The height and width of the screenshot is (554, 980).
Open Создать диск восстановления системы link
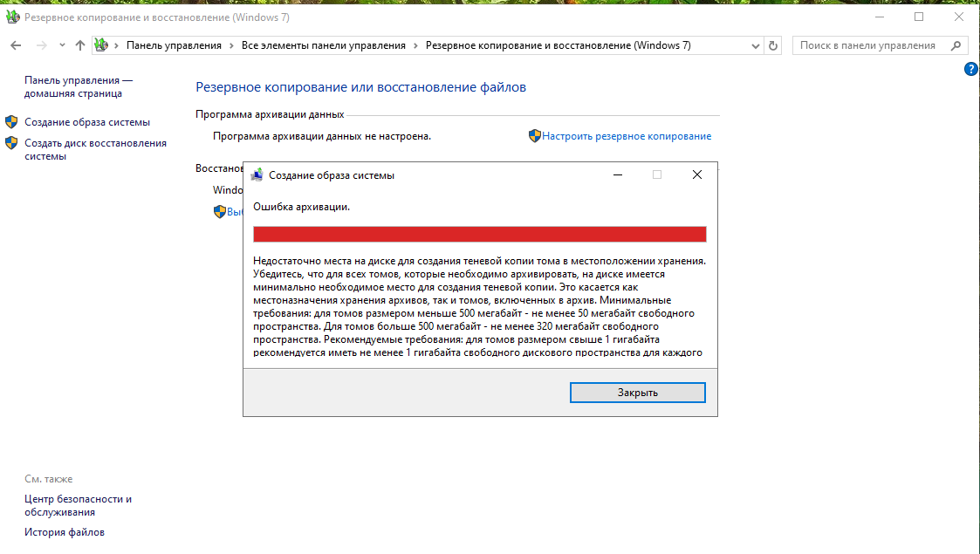(x=95, y=149)
